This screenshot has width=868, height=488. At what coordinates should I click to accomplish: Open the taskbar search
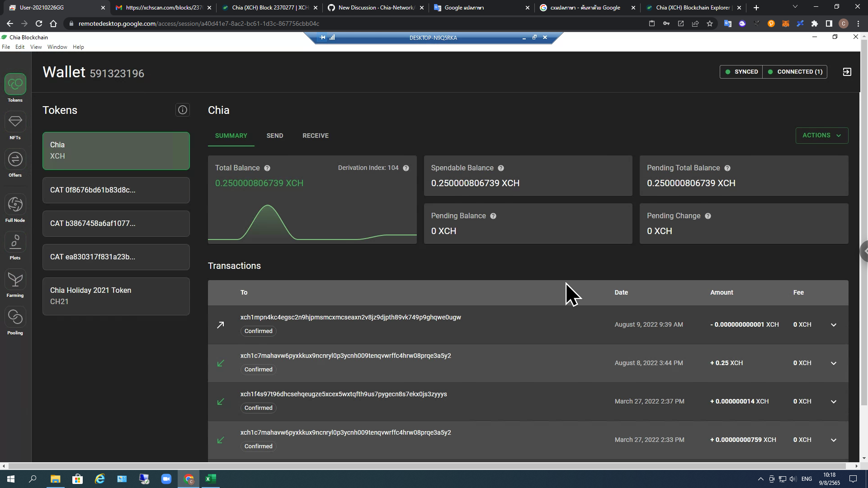33,479
